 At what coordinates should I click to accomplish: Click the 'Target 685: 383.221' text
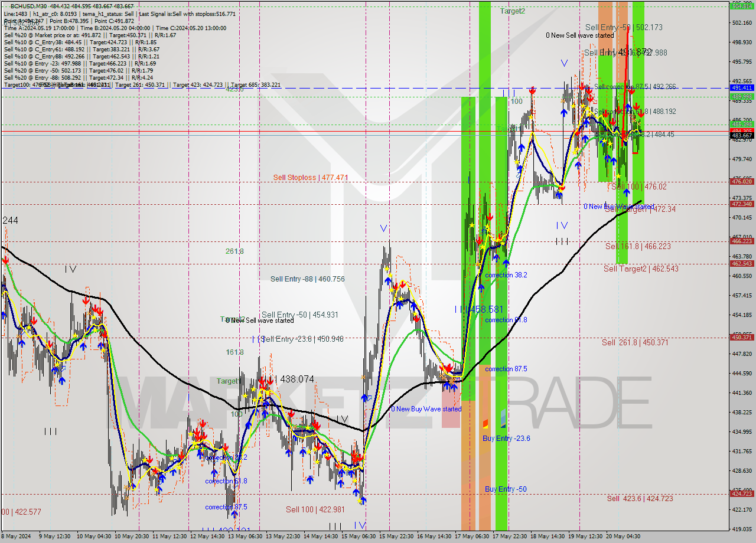tap(256, 85)
